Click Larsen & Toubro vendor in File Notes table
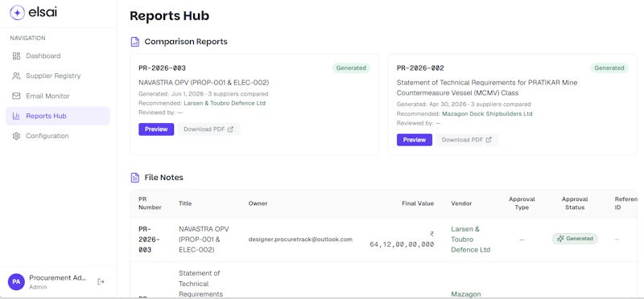Viewport: 644px width, 299px height. click(x=471, y=240)
